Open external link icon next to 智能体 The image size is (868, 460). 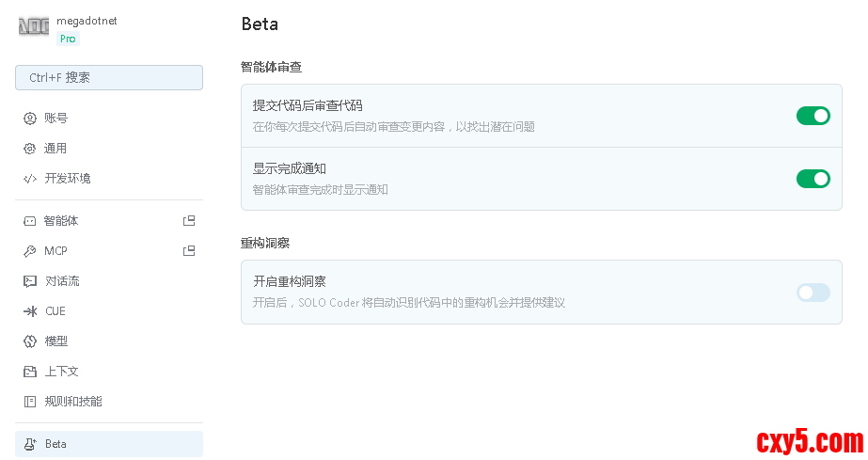coord(189,221)
